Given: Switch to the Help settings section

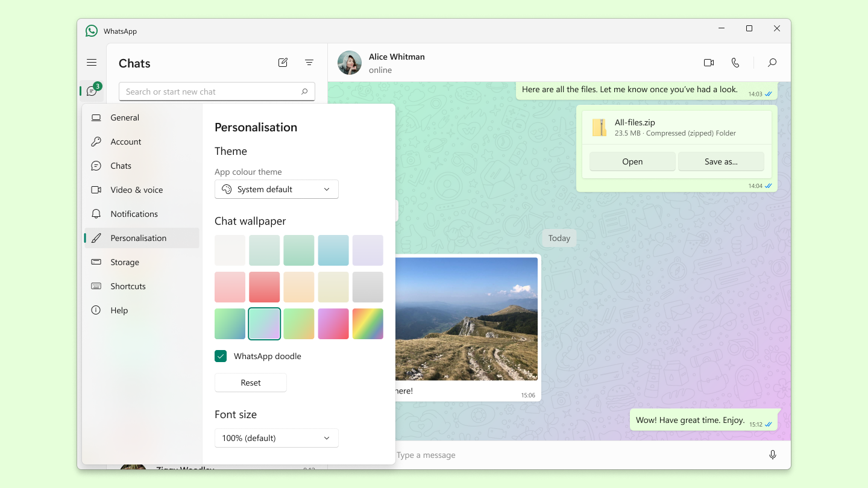Looking at the screenshot, I should pyautogui.click(x=118, y=310).
